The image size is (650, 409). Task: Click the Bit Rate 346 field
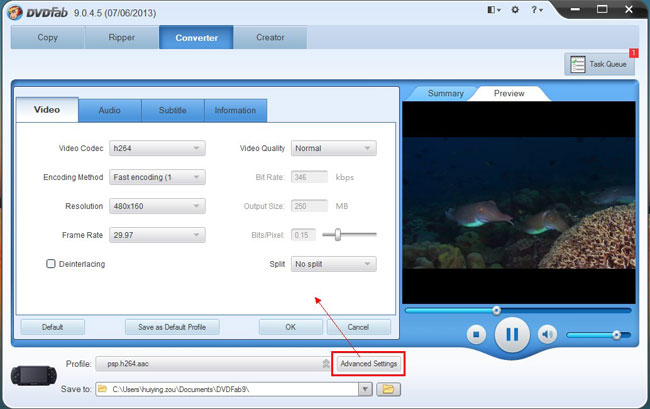pyautogui.click(x=309, y=177)
